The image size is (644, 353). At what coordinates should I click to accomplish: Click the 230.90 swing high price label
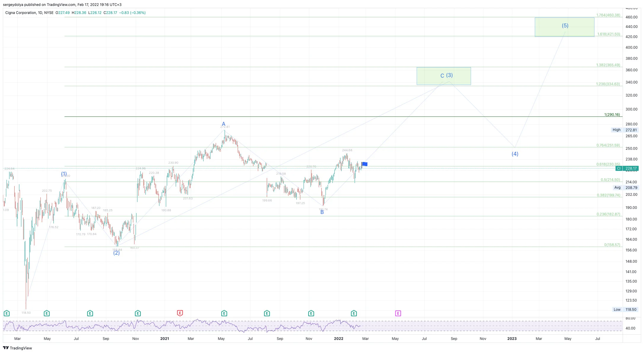click(173, 163)
